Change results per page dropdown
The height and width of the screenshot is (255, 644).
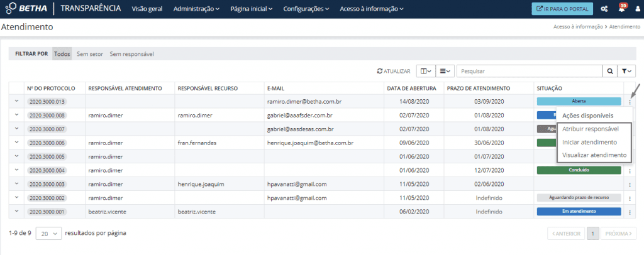click(x=48, y=233)
